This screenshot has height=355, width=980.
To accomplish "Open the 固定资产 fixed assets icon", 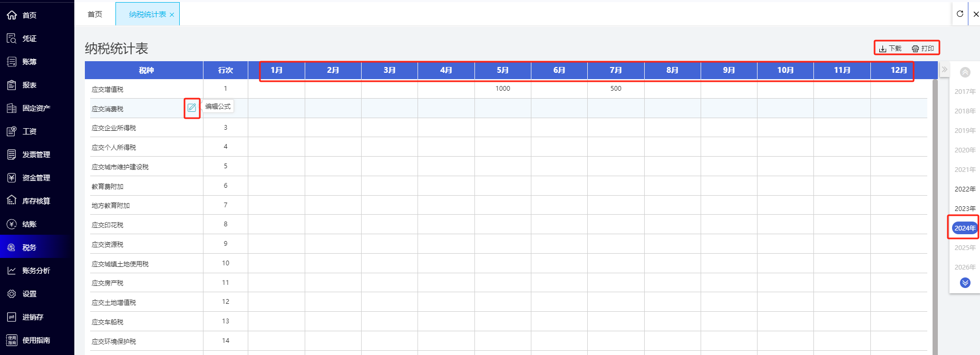I will pos(12,108).
